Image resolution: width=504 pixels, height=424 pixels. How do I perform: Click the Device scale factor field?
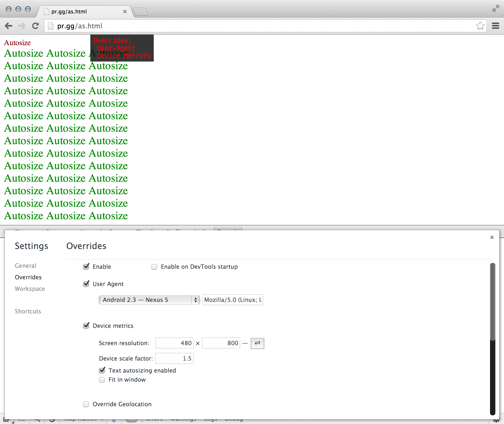pyautogui.click(x=174, y=358)
